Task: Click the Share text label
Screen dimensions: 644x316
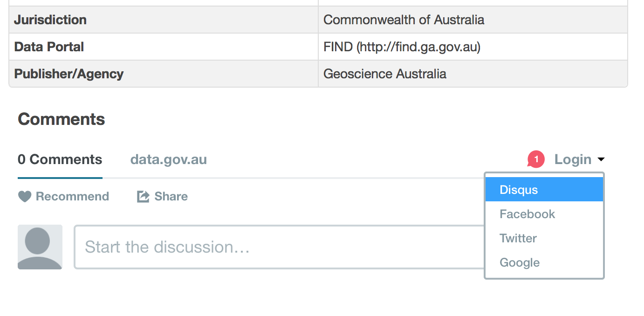Action: pos(171,197)
